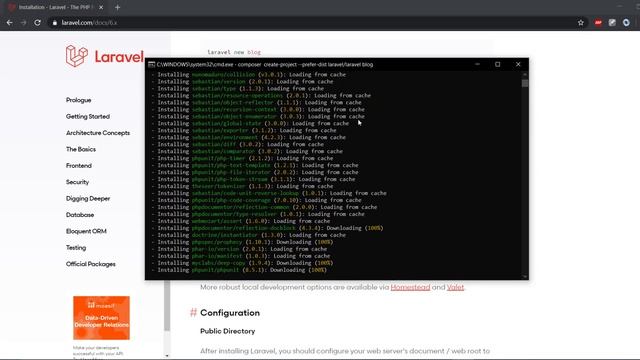This screenshot has height=360, width=640.
Task: Click the cmd window scrollbar thumb
Action: pos(525,83)
